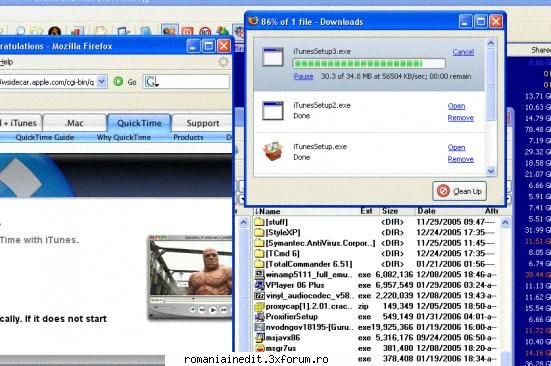Screen dimensions: 551x366
Task: Expand the Firefox address bar dropdown arrow
Action: pos(102,82)
